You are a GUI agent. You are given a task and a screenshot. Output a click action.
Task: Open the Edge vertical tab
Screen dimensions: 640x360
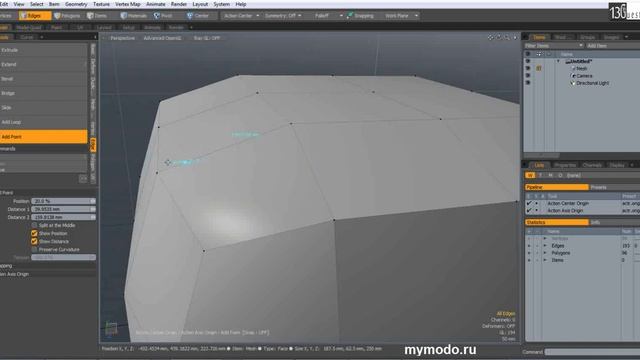(93, 144)
